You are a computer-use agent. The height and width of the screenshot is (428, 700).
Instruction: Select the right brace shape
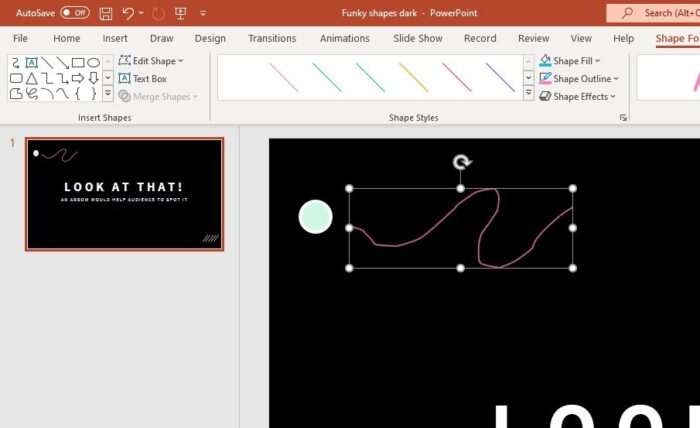(93, 94)
